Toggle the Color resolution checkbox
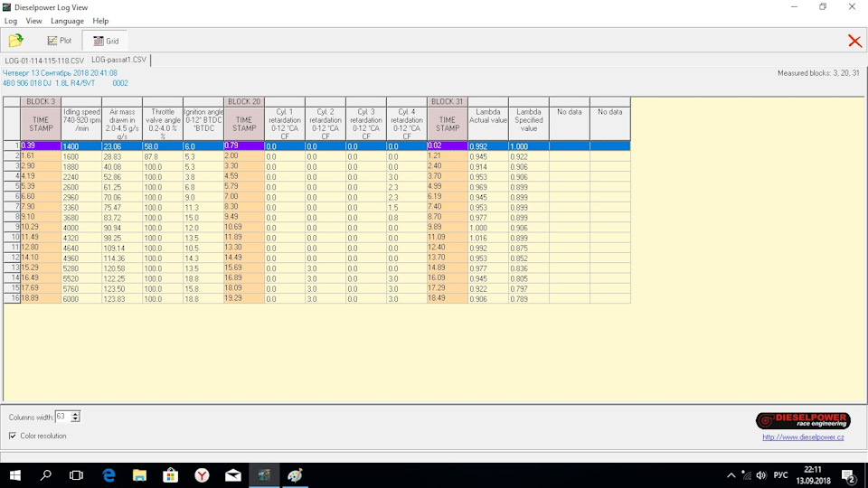The height and width of the screenshot is (488, 868). click(13, 436)
